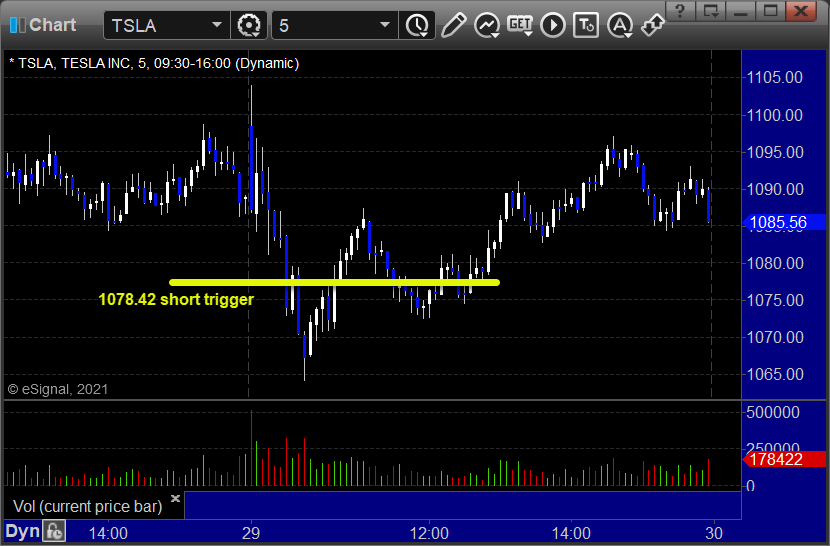Click the symbol field showing TSLA
Image resolution: width=830 pixels, height=546 pixels.
pos(167,25)
